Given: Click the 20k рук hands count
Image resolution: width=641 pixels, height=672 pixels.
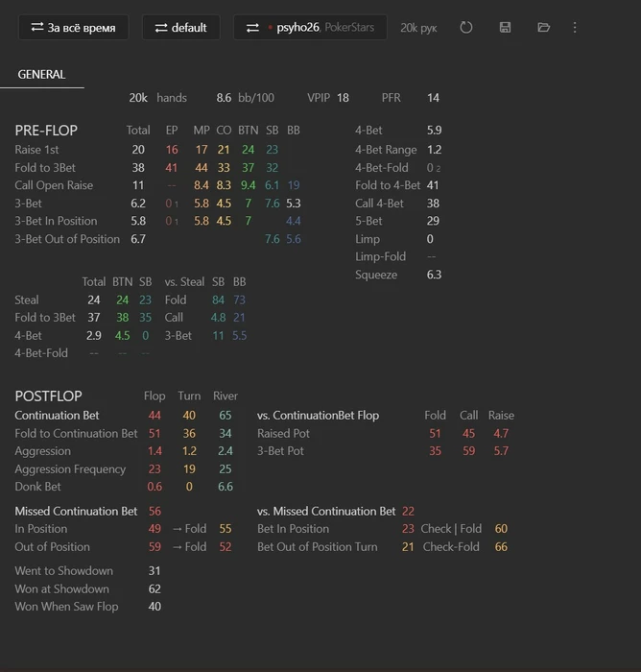Looking at the screenshot, I should pyautogui.click(x=418, y=28).
